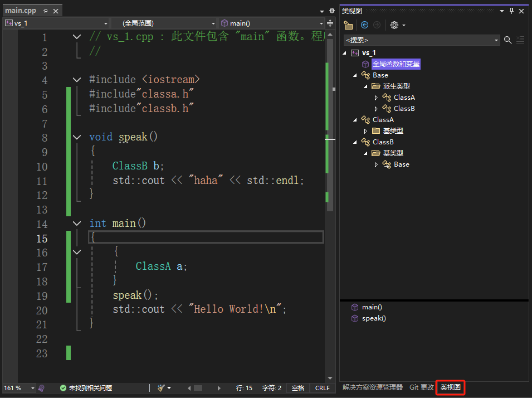Click the editor tab settings gear icon
This screenshot has height=398, width=532.
[x=332, y=11]
